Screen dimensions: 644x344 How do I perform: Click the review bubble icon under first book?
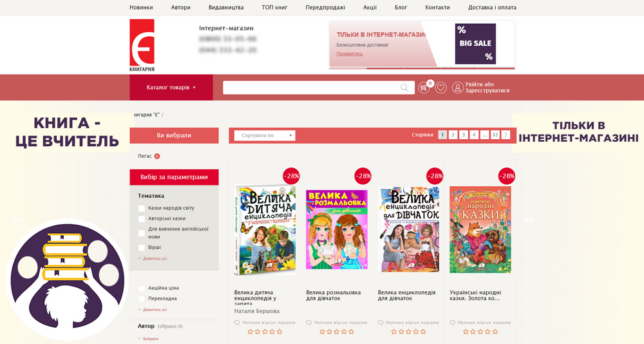pos(237,321)
